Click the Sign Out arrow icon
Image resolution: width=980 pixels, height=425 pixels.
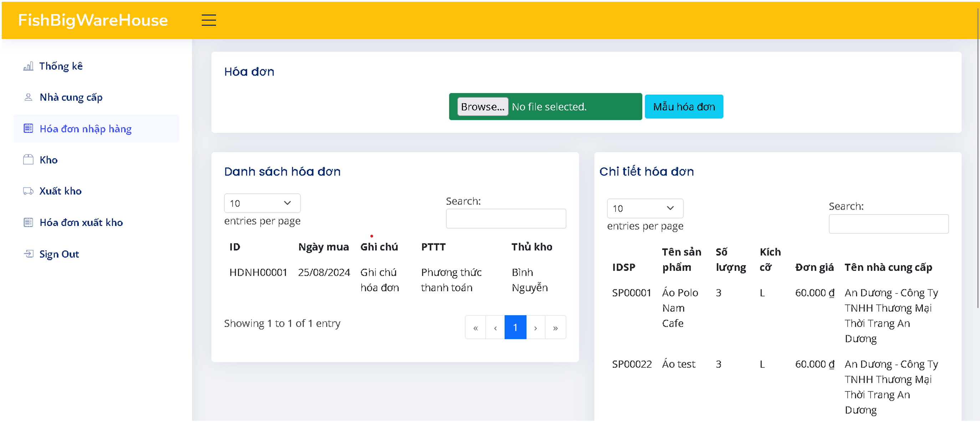tap(28, 254)
